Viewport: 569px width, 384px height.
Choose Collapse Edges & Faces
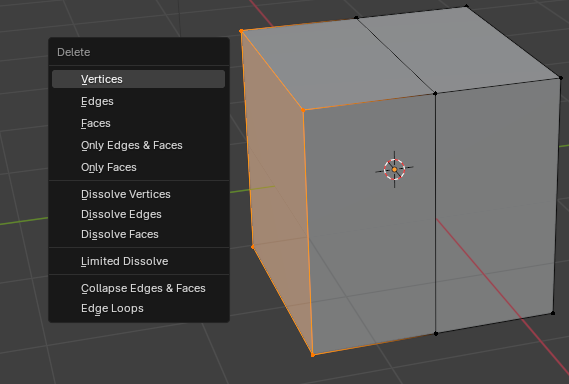pyautogui.click(x=138, y=288)
